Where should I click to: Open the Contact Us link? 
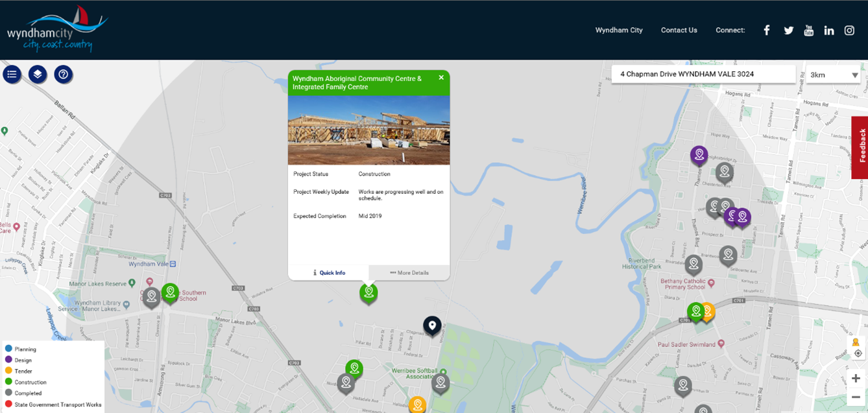click(x=679, y=30)
